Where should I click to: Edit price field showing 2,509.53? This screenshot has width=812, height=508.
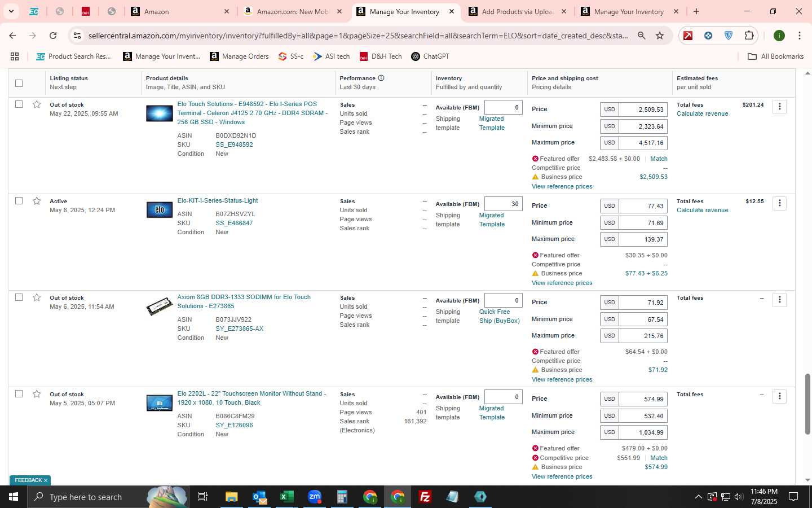(x=643, y=110)
